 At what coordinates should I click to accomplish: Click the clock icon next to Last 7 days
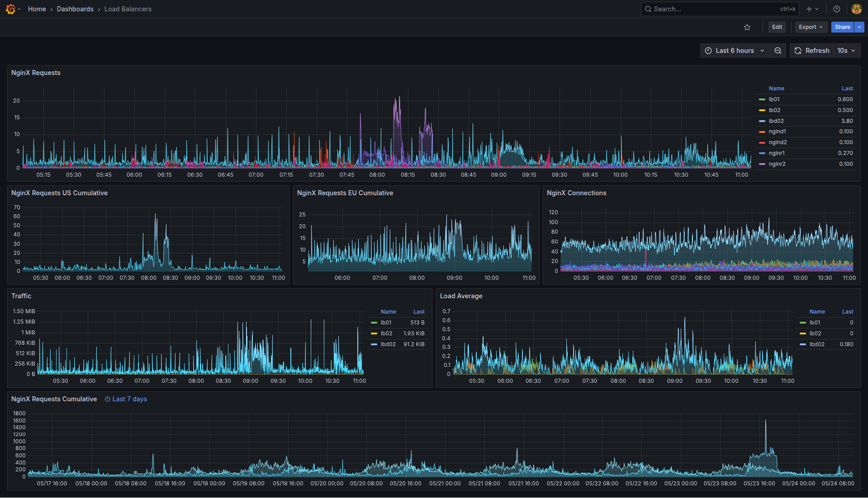108,399
